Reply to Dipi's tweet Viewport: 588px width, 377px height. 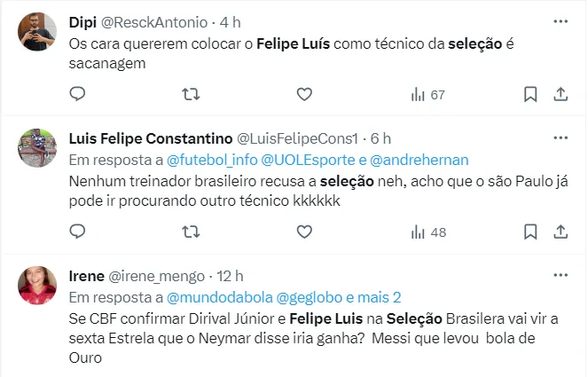click(x=78, y=94)
